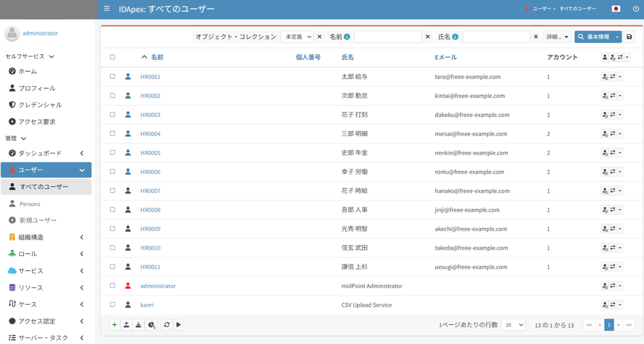Click the hamburger menu icon in header
Viewport: 644px width, 344px height.
[x=107, y=9]
